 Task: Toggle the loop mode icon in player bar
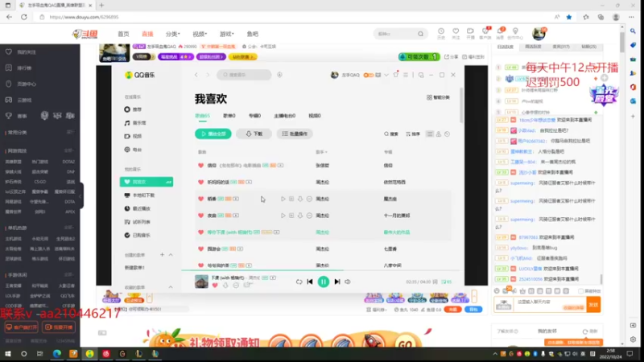pos(299,282)
